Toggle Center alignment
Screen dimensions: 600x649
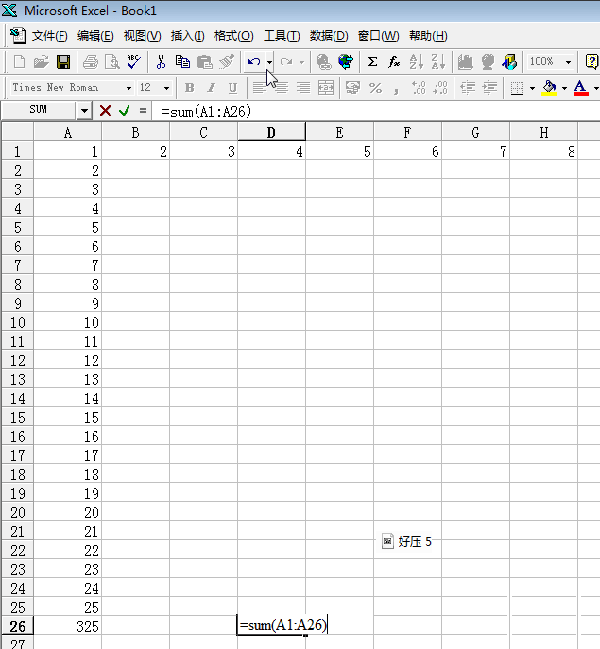(281, 88)
